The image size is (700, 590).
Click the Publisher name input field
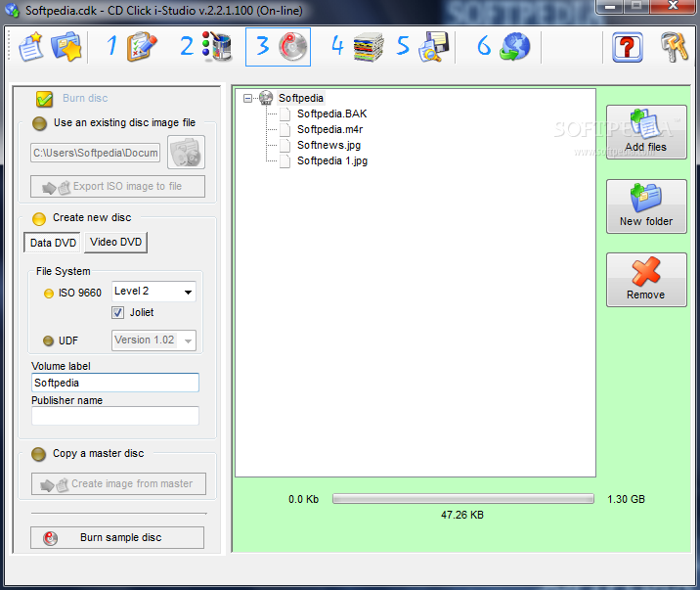coord(115,416)
